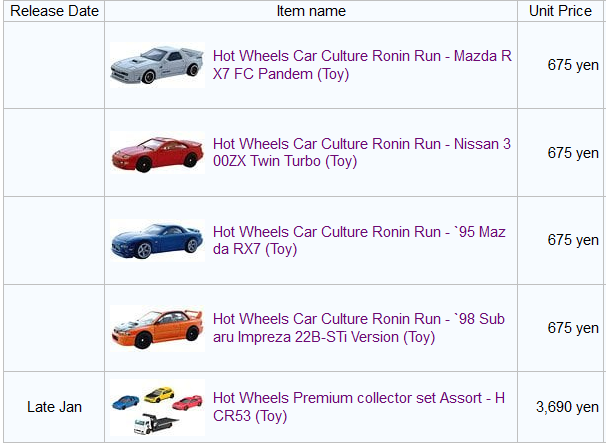Open the orange Subaru Impreza 22B thumbnail
Viewport: 606px width, 445px height.
157,328
